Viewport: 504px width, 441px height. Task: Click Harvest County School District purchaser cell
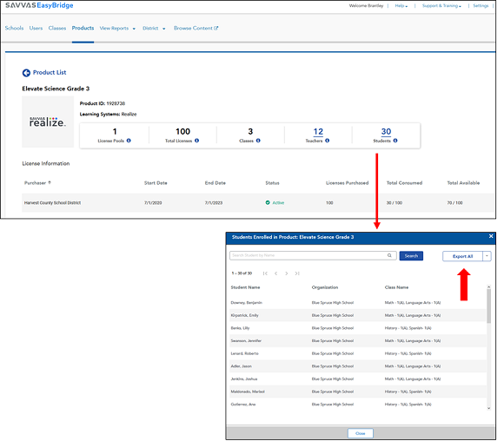tap(52, 202)
